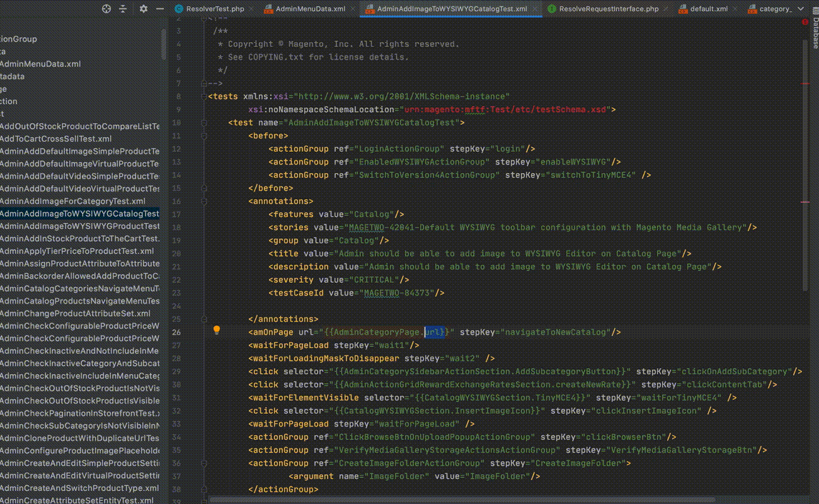
Task: Switch to the AdminMenuData.xml tab
Action: [310, 9]
